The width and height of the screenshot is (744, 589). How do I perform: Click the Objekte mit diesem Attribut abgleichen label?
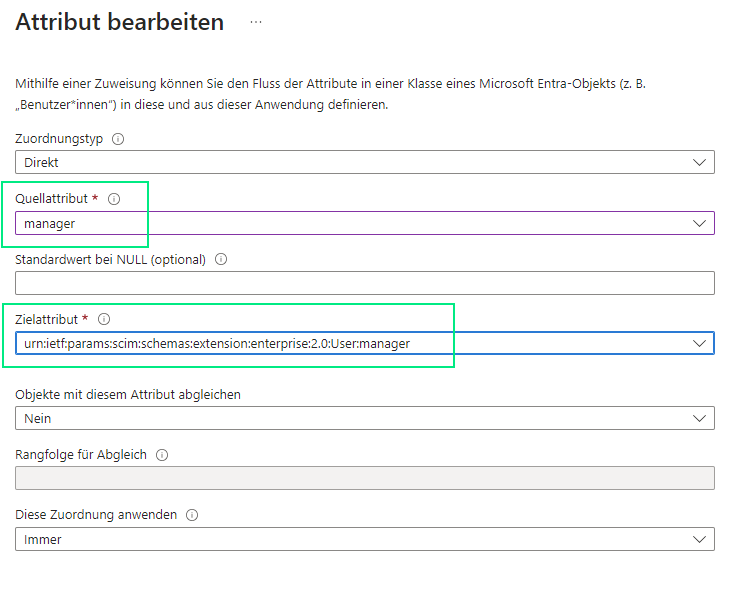[x=128, y=394]
